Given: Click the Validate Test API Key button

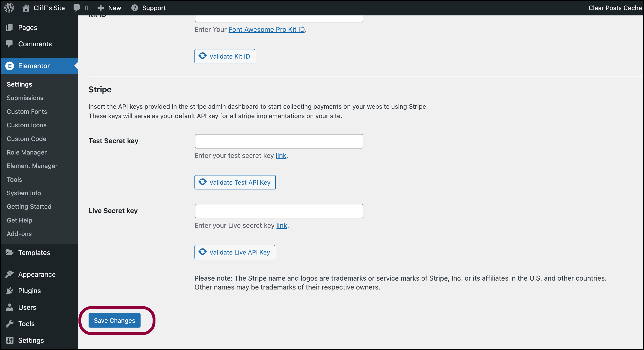Looking at the screenshot, I should coord(235,182).
